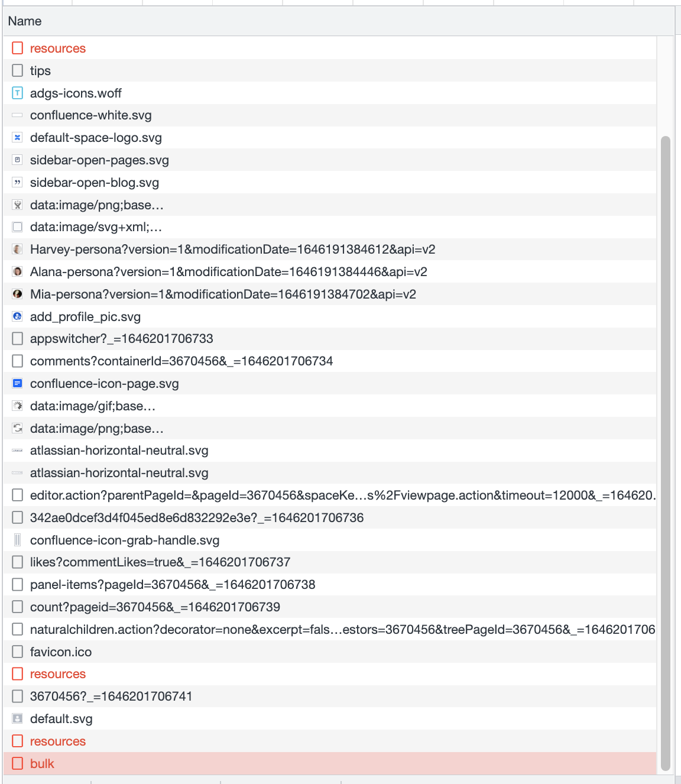Select the favicon.ico request
Viewport: 681px width, 784px height.
tap(330, 652)
